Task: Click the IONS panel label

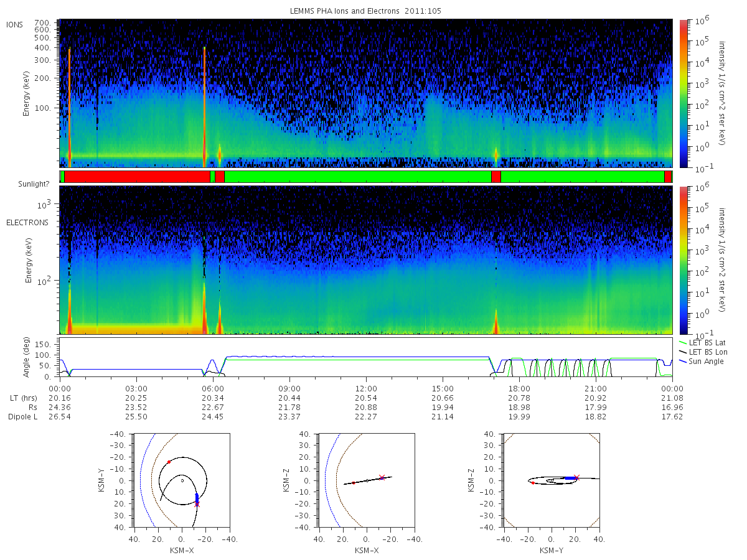Action: [x=15, y=25]
